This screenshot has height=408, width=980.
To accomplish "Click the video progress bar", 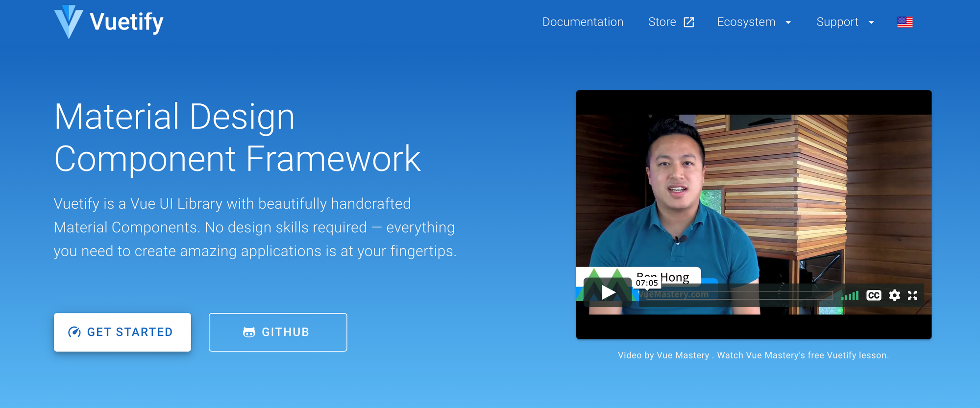I will coord(739,295).
